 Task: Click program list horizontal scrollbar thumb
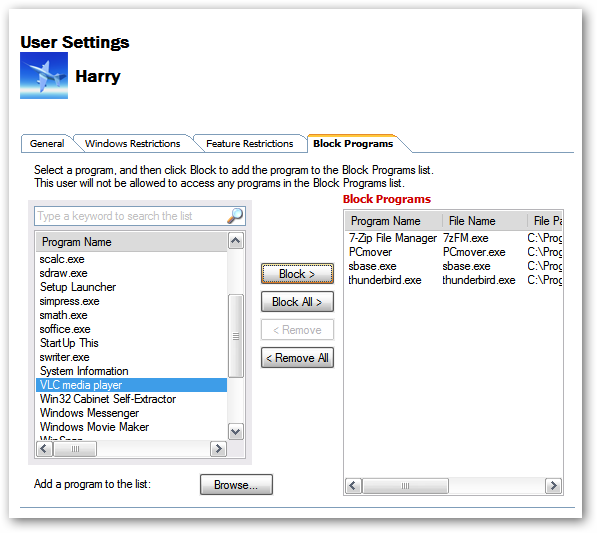click(75, 449)
